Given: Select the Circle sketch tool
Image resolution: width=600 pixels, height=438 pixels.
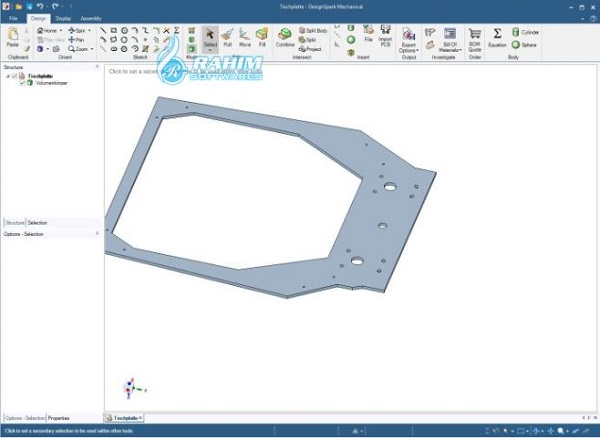Looking at the screenshot, I should [124, 30].
